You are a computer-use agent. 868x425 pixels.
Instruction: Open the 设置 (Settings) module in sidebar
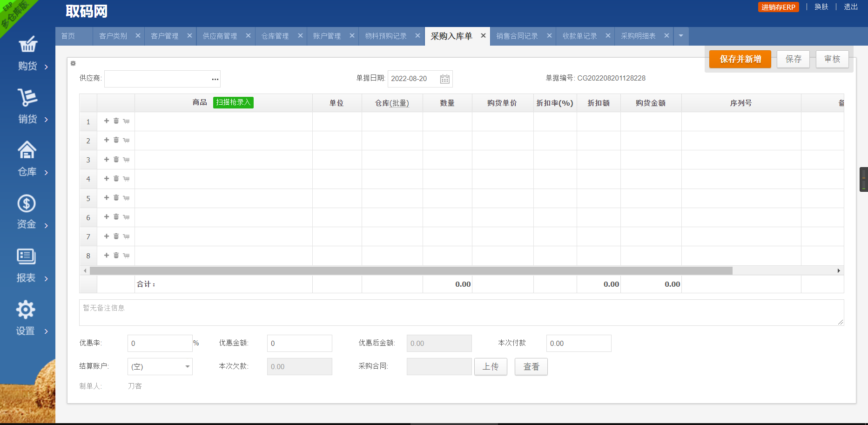click(28, 319)
